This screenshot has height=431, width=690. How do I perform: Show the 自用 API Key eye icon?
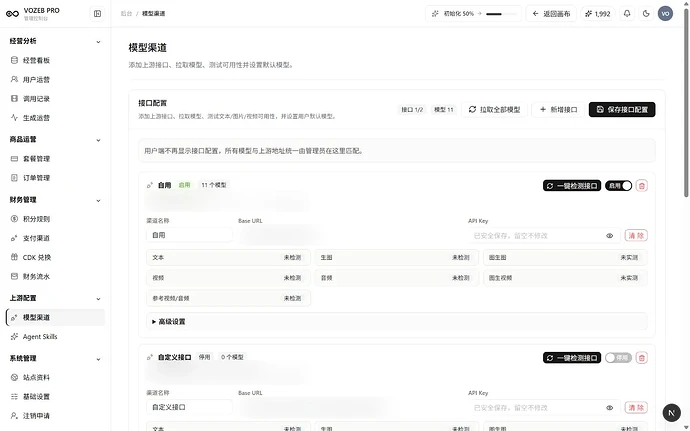click(609, 236)
